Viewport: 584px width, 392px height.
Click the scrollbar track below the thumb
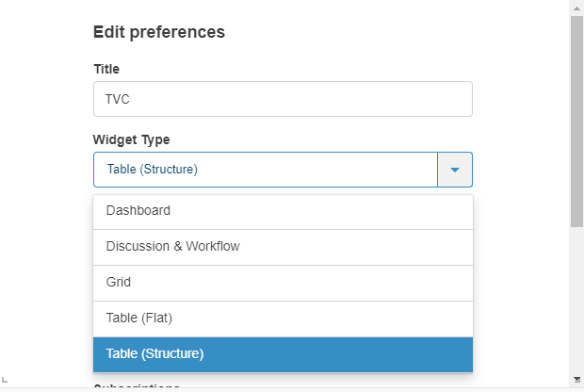(576, 302)
